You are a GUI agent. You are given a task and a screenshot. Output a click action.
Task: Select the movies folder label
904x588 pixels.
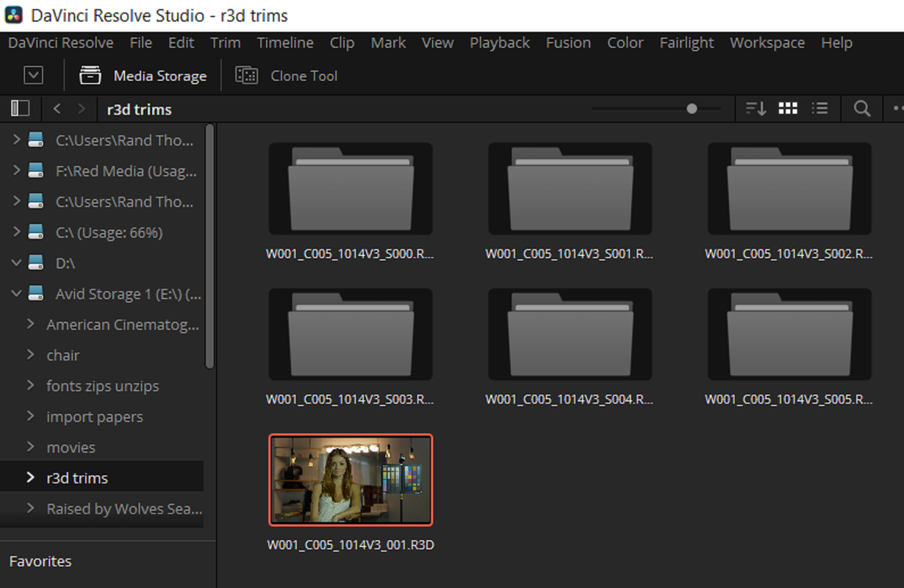(71, 447)
